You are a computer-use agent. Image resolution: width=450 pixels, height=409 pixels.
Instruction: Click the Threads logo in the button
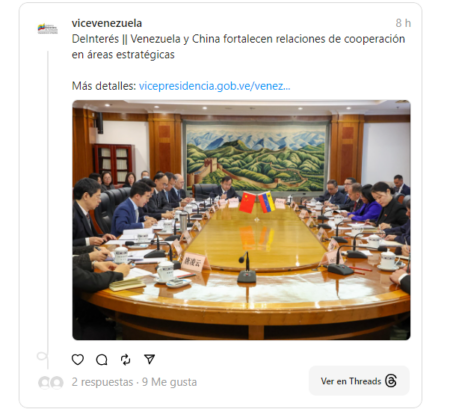pos(391,381)
